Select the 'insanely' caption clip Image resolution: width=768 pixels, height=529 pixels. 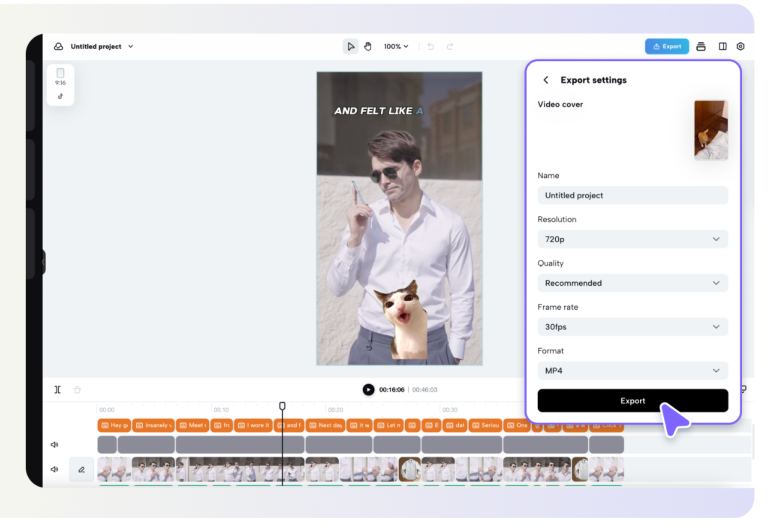[153, 425]
